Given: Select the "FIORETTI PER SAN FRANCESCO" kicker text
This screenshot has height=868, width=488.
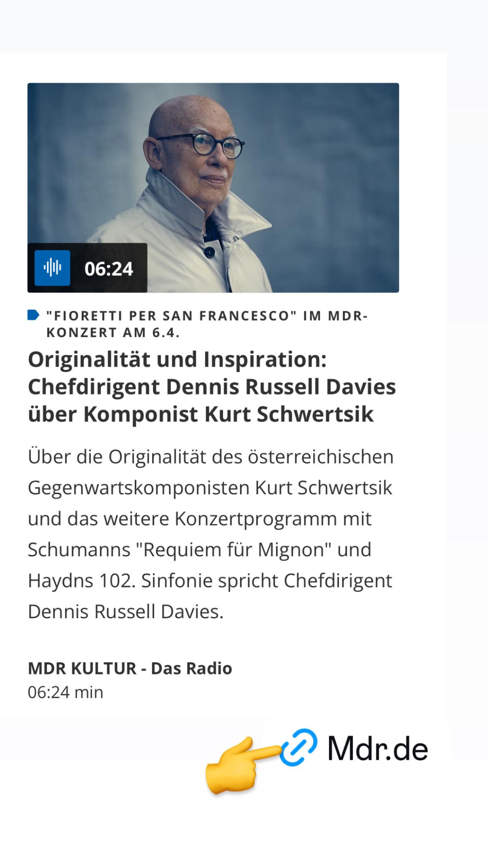Looking at the screenshot, I should click(207, 324).
